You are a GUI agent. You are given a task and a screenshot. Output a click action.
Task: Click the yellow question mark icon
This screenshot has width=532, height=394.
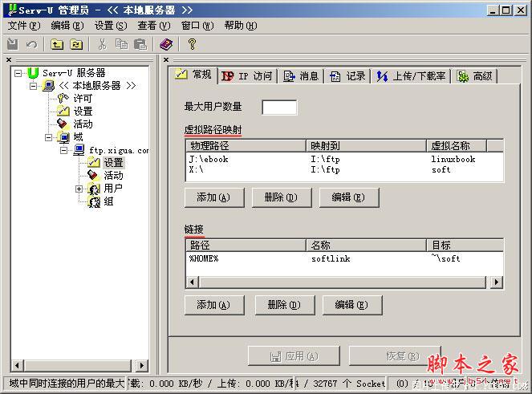pos(192,44)
